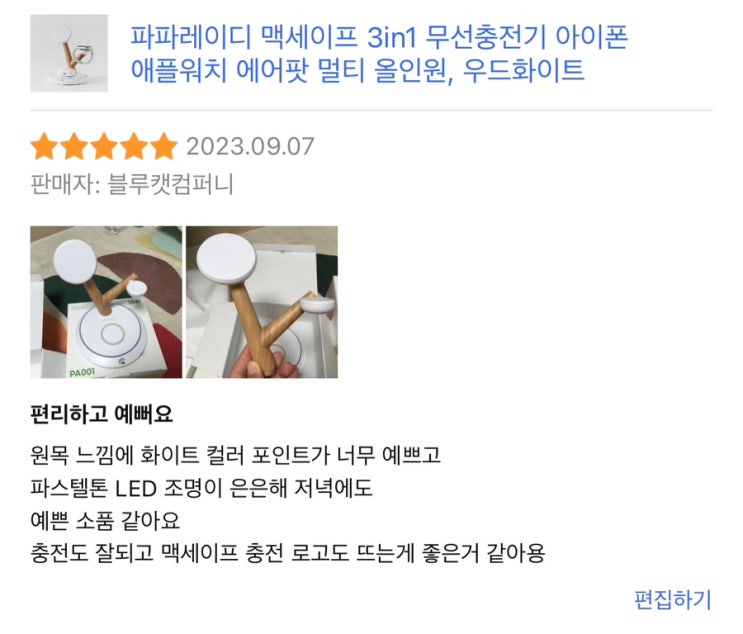
Task: Click the review date 2023.09.07
Action: tap(250, 146)
